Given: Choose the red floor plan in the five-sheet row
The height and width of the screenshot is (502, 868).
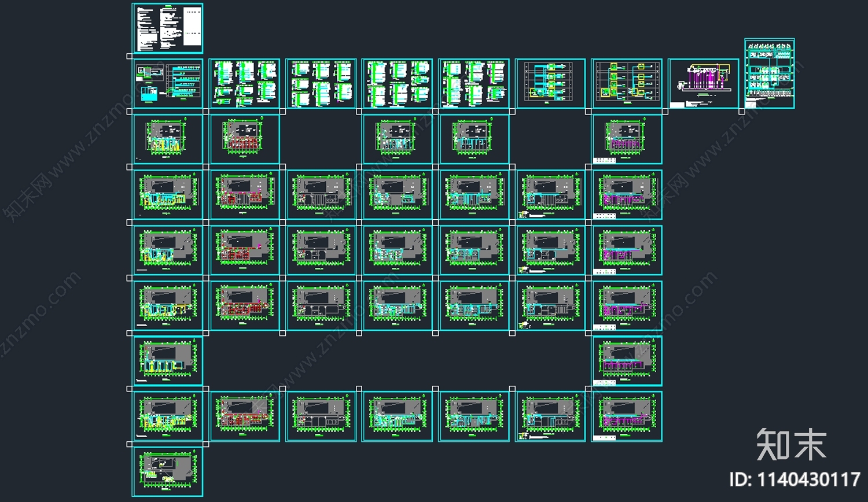Looking at the screenshot, I should coord(245,139).
